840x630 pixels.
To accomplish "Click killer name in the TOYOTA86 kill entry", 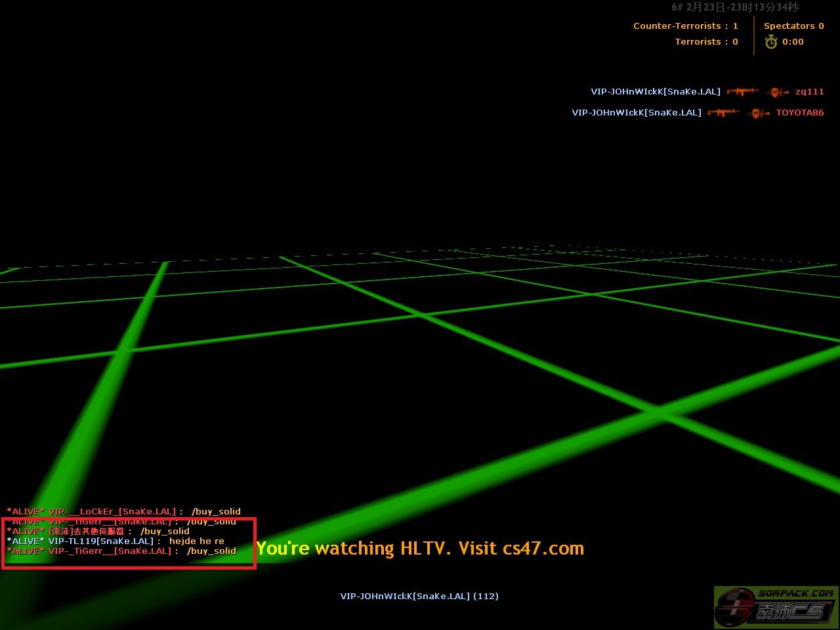I will tap(636, 113).
